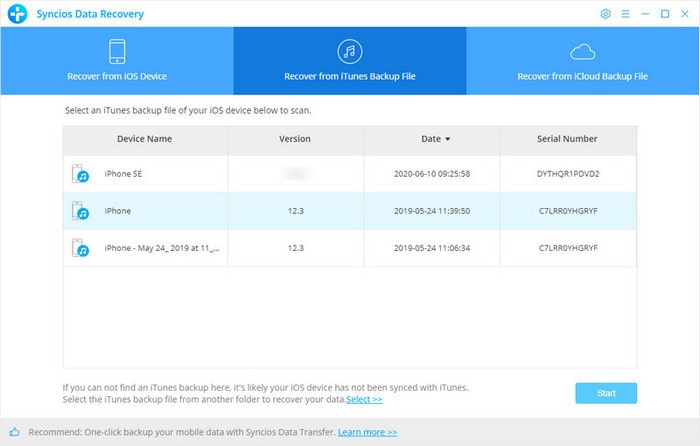Toggle the Date column sort arrow

coord(447,139)
